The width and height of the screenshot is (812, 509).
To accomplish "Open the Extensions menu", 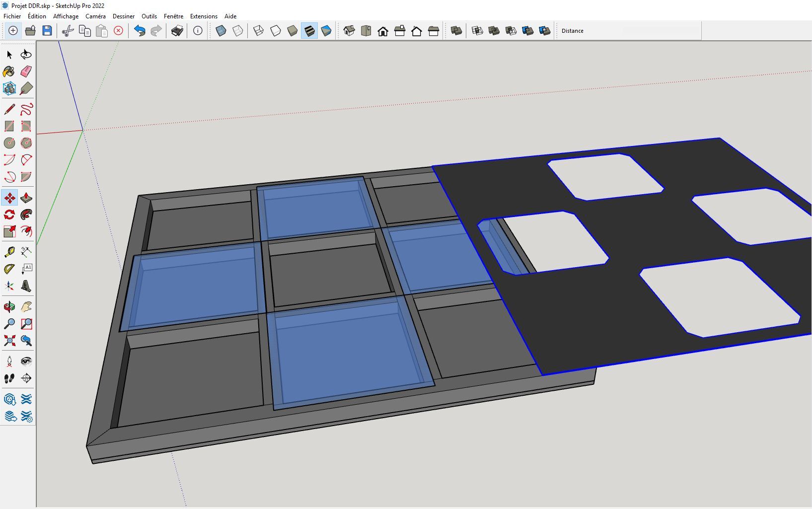I will [x=204, y=16].
